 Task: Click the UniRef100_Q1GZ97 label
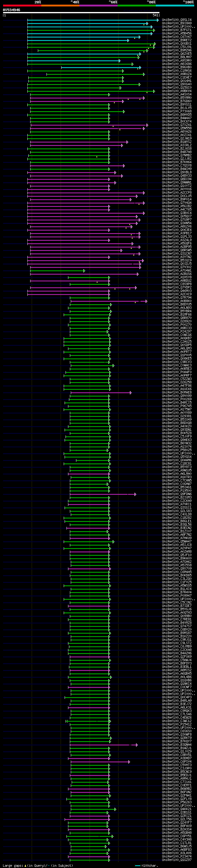(x=177, y=860)
